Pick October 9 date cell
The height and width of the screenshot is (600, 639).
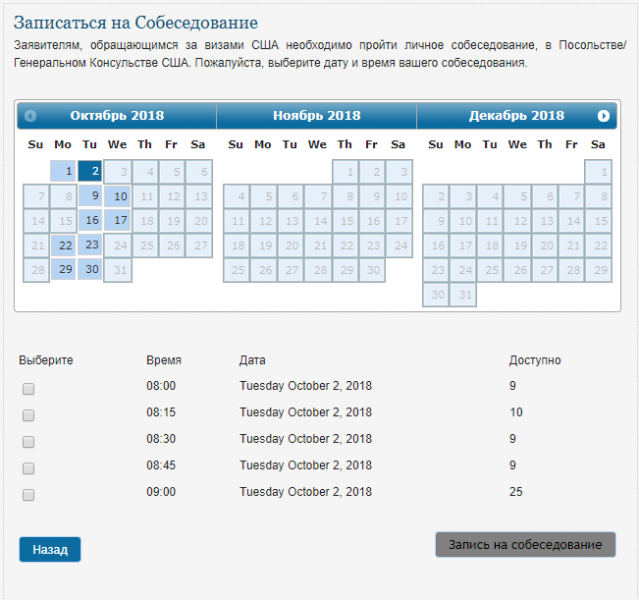(x=90, y=196)
